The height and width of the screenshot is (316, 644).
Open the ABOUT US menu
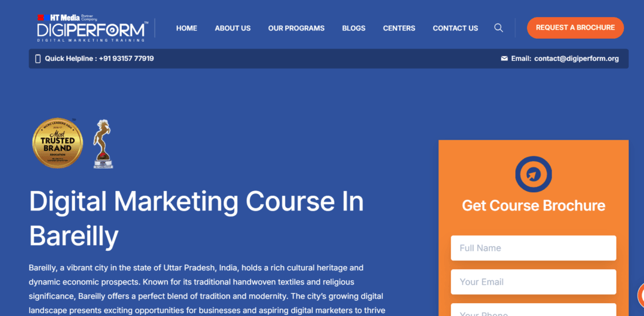pyautogui.click(x=232, y=28)
